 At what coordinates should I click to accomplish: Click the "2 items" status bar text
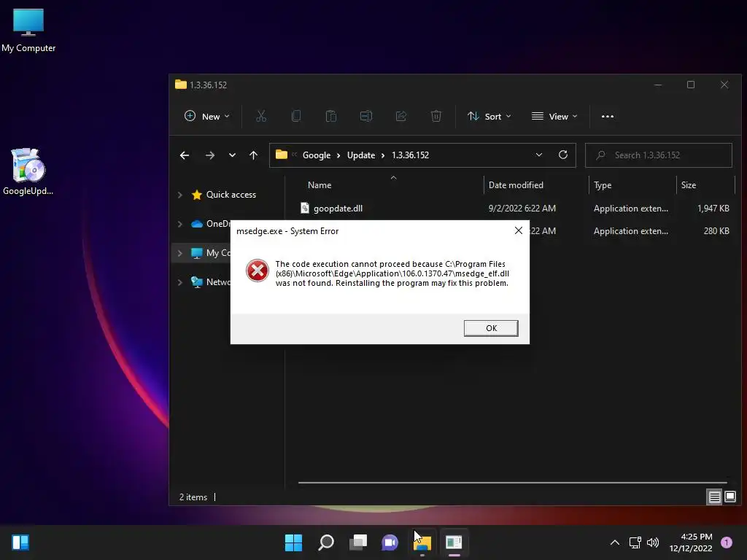pos(193,497)
